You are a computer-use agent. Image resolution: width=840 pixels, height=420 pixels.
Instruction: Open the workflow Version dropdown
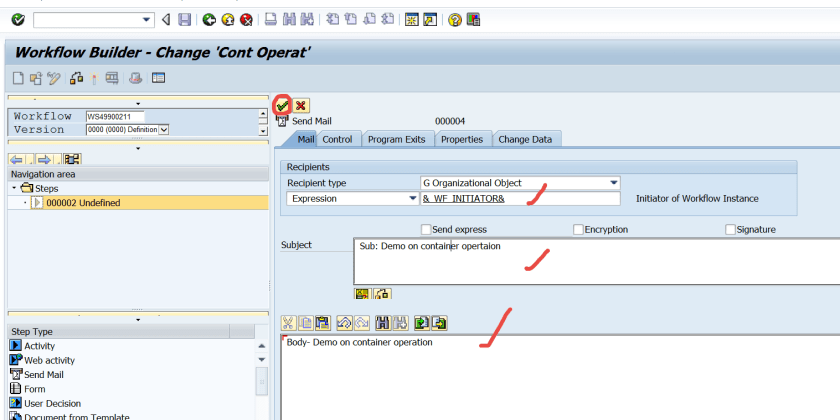coord(164,129)
